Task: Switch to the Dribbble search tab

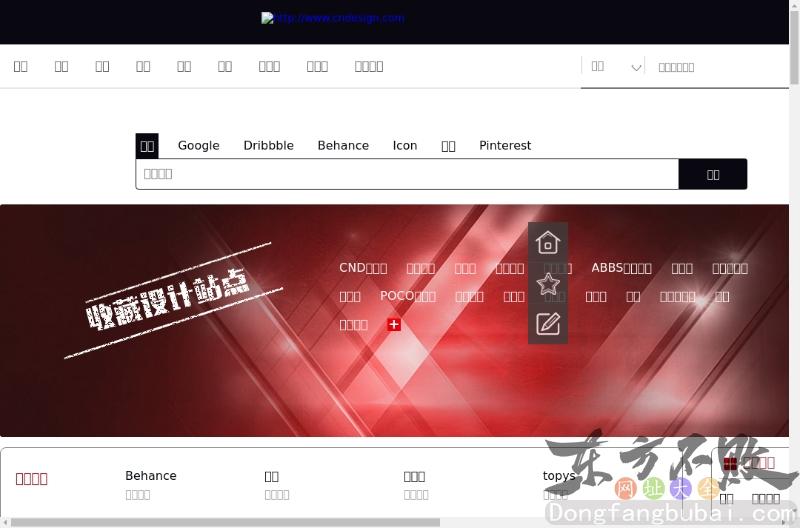Action: click(x=268, y=145)
